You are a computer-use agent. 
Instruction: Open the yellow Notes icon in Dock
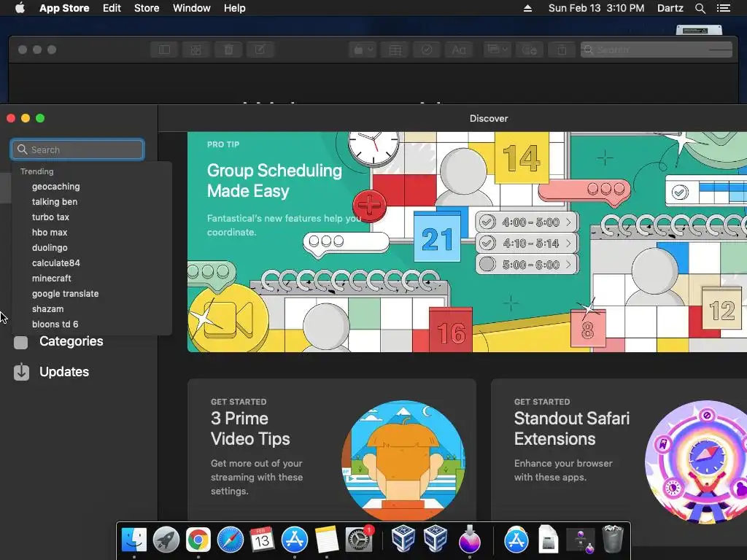326,540
